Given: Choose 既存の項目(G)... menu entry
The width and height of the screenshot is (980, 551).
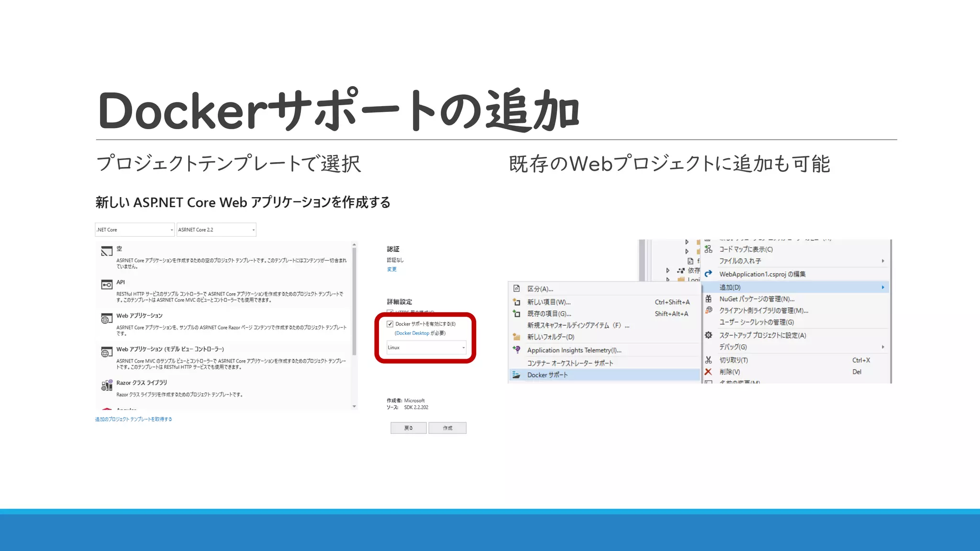Looking at the screenshot, I should click(x=604, y=314).
